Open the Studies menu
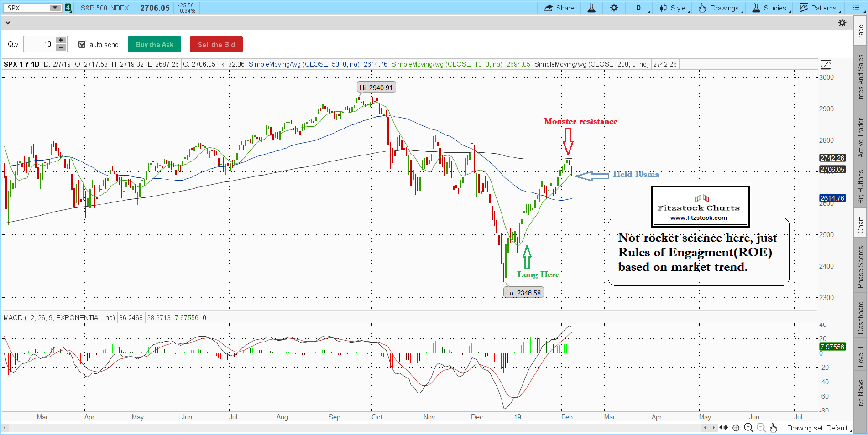868x435 pixels. click(x=769, y=8)
